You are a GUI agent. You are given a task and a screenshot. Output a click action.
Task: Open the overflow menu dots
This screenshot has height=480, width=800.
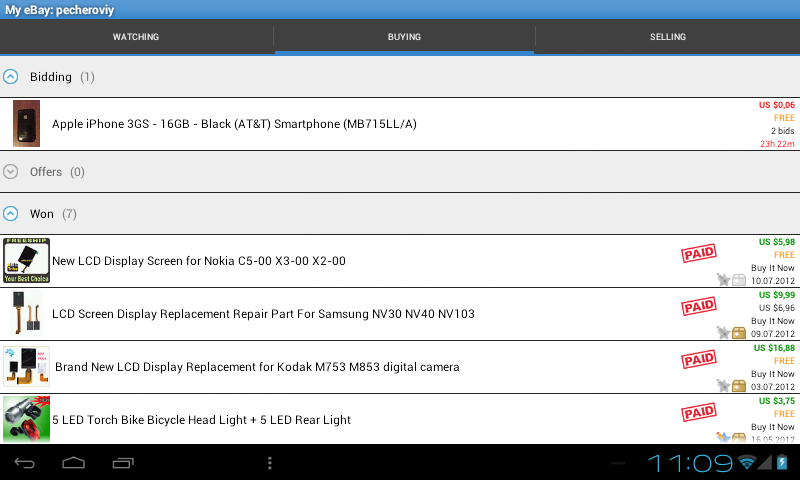[x=269, y=463]
